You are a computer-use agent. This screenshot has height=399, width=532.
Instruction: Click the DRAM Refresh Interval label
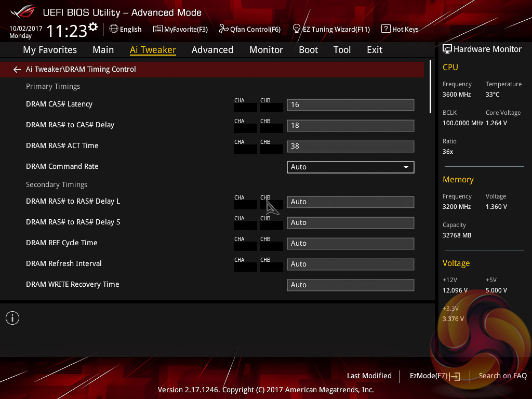64,263
